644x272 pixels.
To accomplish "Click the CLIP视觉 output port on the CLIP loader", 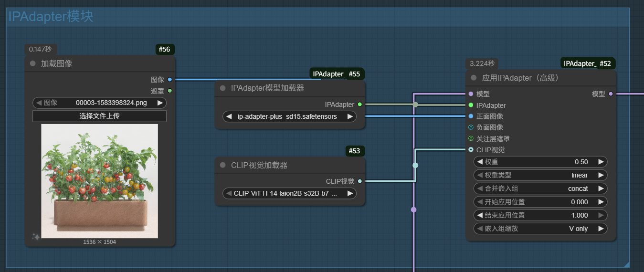I will pos(360,181).
